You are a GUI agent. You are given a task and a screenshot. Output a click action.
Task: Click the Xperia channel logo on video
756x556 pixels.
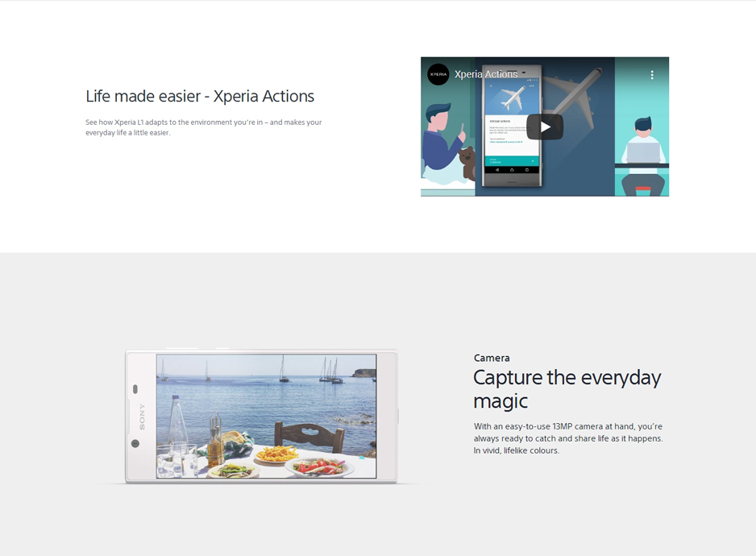point(438,74)
